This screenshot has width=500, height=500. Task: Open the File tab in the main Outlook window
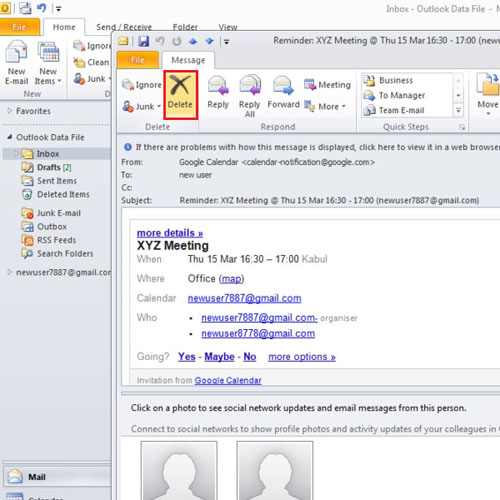(x=19, y=27)
